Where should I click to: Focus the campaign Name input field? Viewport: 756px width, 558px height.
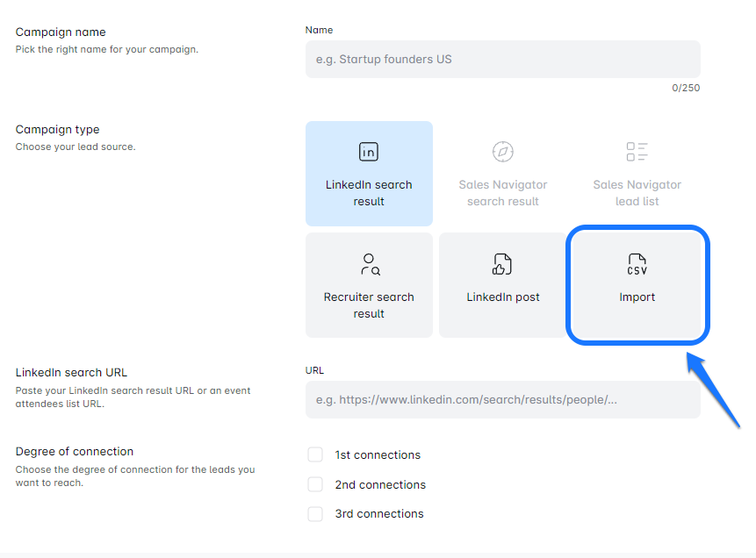point(502,60)
